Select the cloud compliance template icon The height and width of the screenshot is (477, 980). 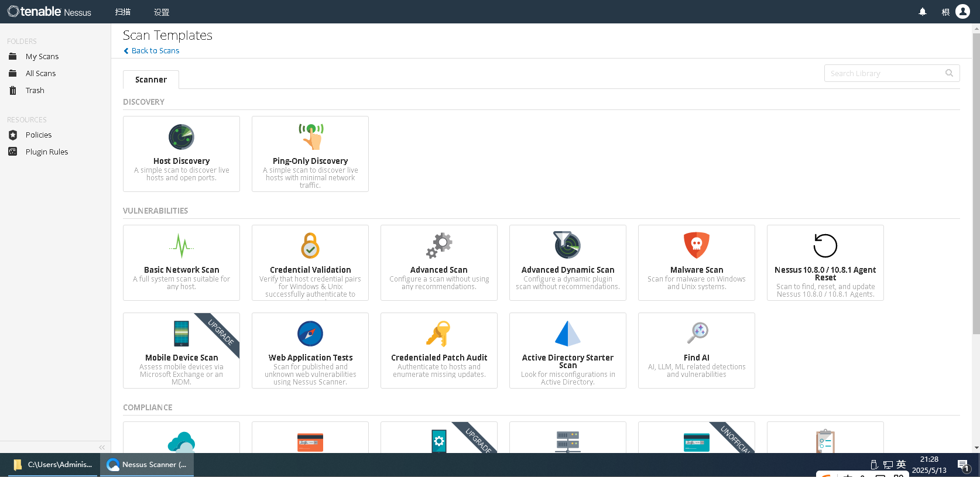click(181, 442)
